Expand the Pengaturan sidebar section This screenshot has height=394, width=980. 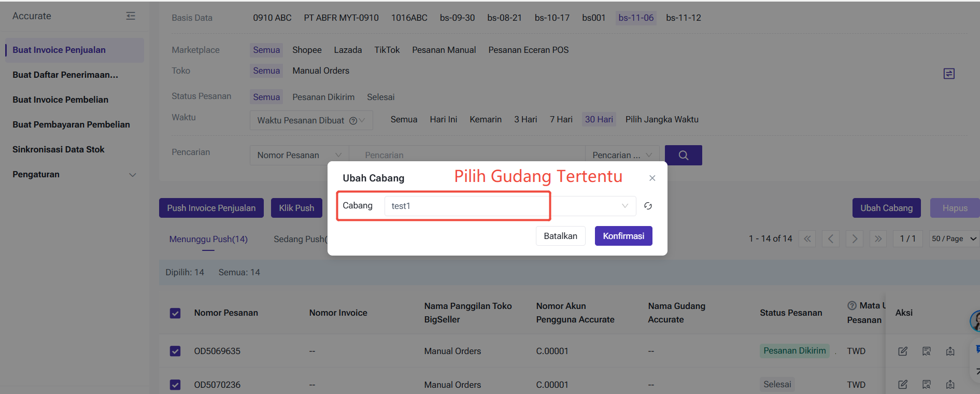(74, 175)
